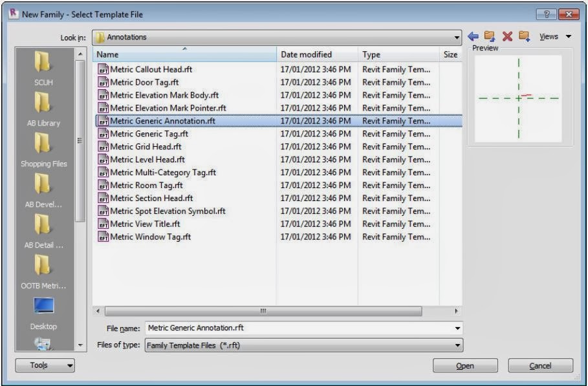
Task: Click the dialog Help question mark button
Action: [x=547, y=14]
